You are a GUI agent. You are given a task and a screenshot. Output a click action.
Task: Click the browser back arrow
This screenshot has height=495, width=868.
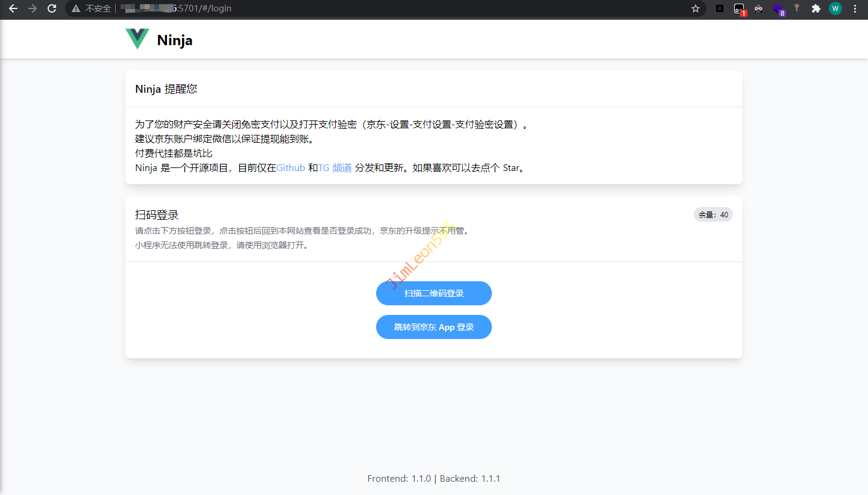[x=13, y=8]
